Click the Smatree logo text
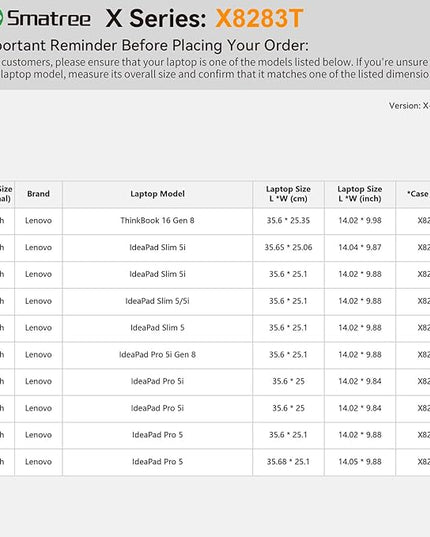 (49, 18)
